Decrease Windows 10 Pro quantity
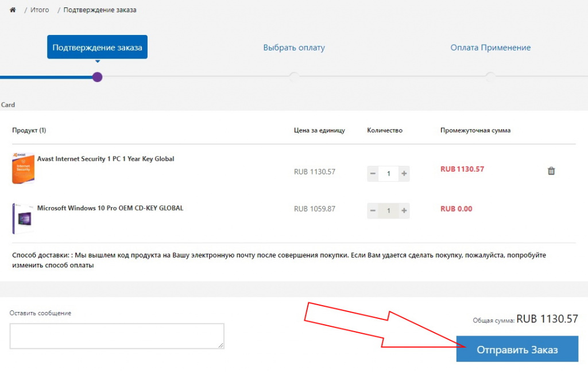Viewport: 588px width, 374px height. [x=373, y=211]
